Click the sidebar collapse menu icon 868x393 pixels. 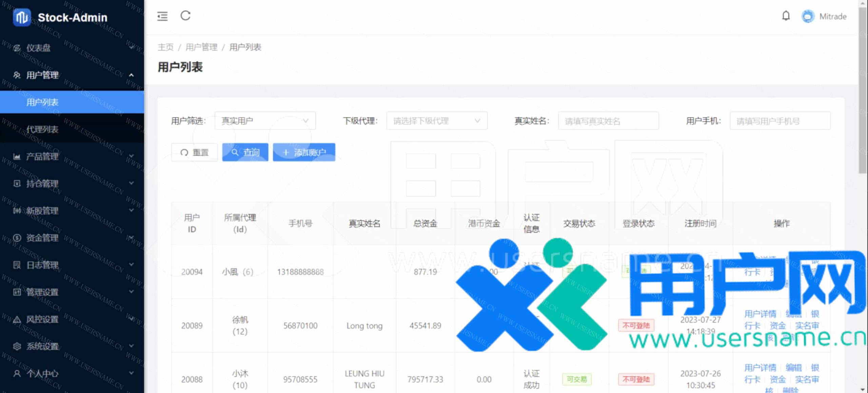pos(162,16)
